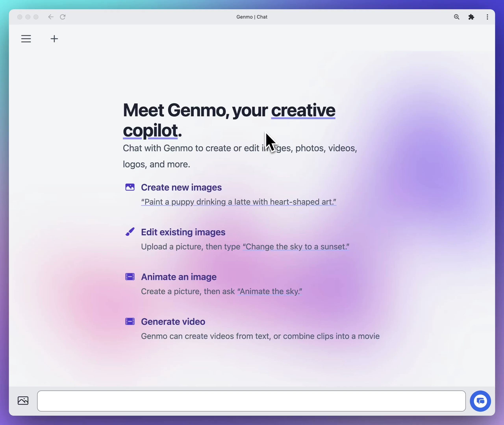Viewport: 504px width, 425px height.
Task: Click the back navigation arrow
Action: [51, 17]
